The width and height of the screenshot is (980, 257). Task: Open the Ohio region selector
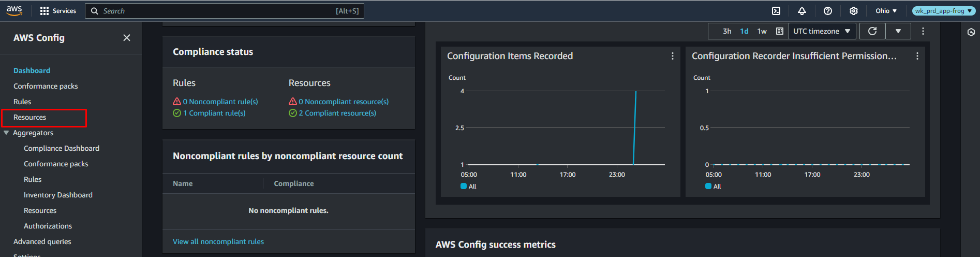(x=886, y=11)
